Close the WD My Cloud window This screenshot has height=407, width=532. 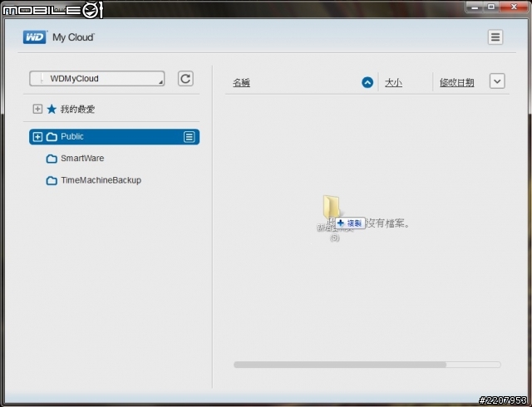[x=515, y=7]
